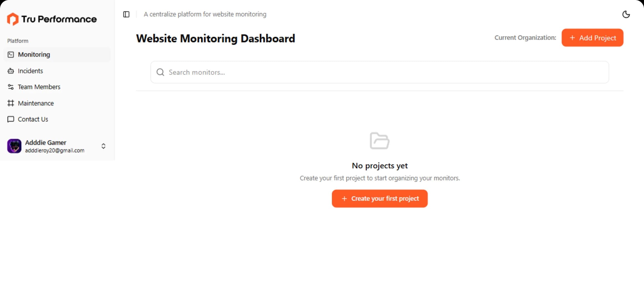Collapse the sidebar using the panel icon
Image resolution: width=644 pixels, height=307 pixels.
point(126,14)
